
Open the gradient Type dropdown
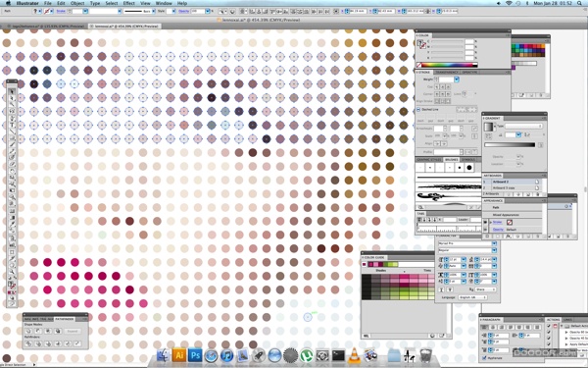pyautogui.click(x=523, y=127)
